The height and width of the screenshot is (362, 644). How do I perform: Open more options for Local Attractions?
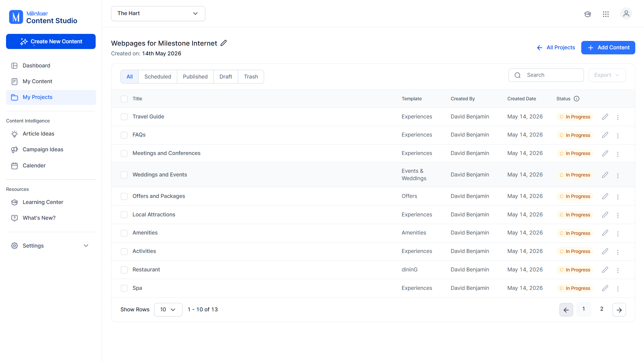pos(618,215)
